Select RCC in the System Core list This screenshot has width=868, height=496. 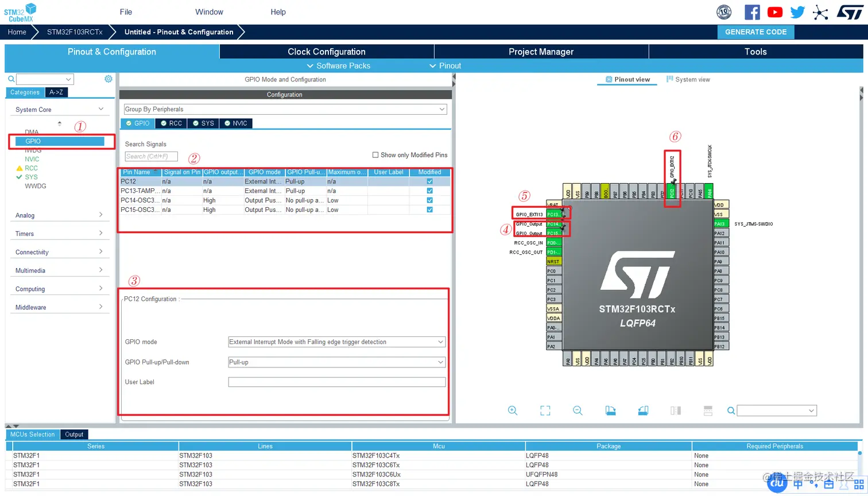(x=31, y=168)
